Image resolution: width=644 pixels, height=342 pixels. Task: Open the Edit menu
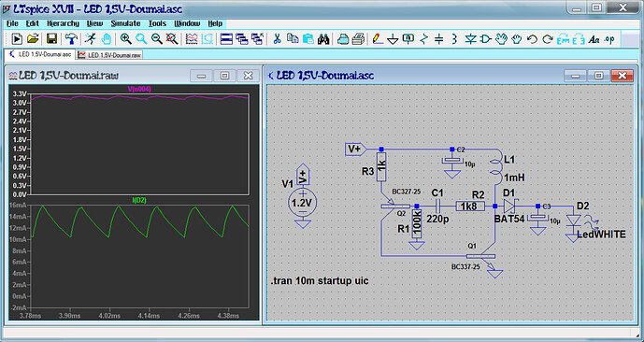[x=33, y=23]
